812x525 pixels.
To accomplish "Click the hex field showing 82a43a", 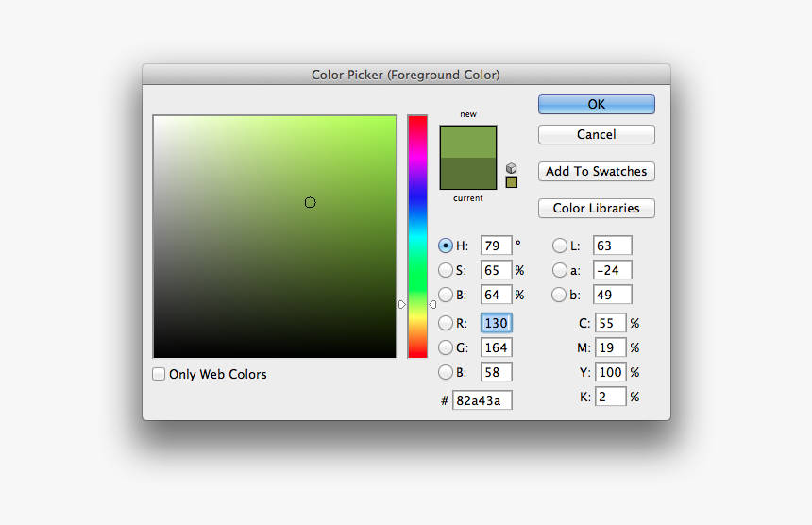I will click(x=482, y=400).
